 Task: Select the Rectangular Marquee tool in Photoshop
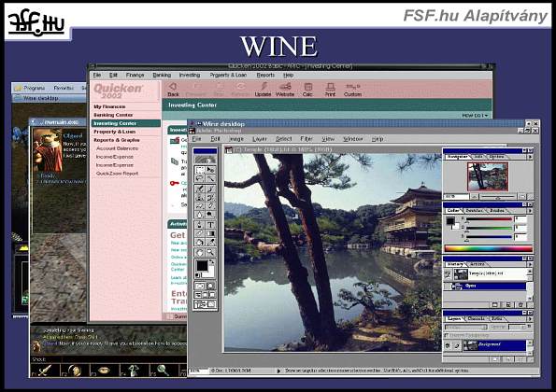pyautogui.click(x=199, y=169)
